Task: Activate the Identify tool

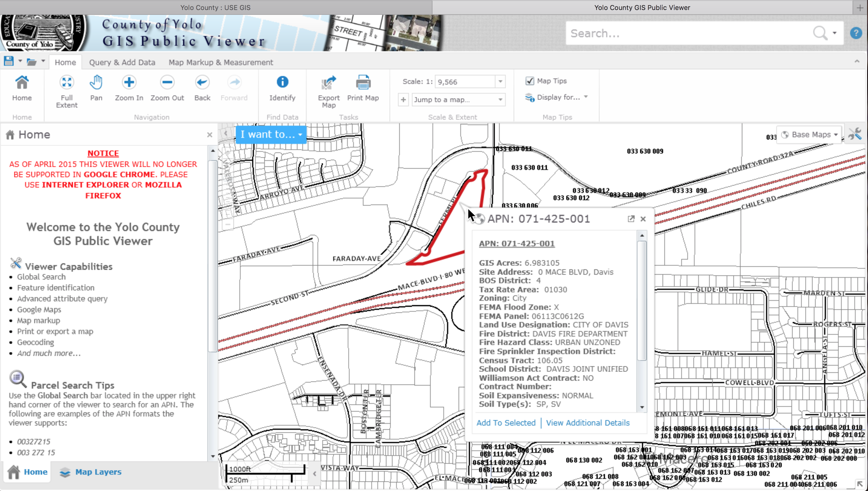Action: pyautogui.click(x=282, y=83)
